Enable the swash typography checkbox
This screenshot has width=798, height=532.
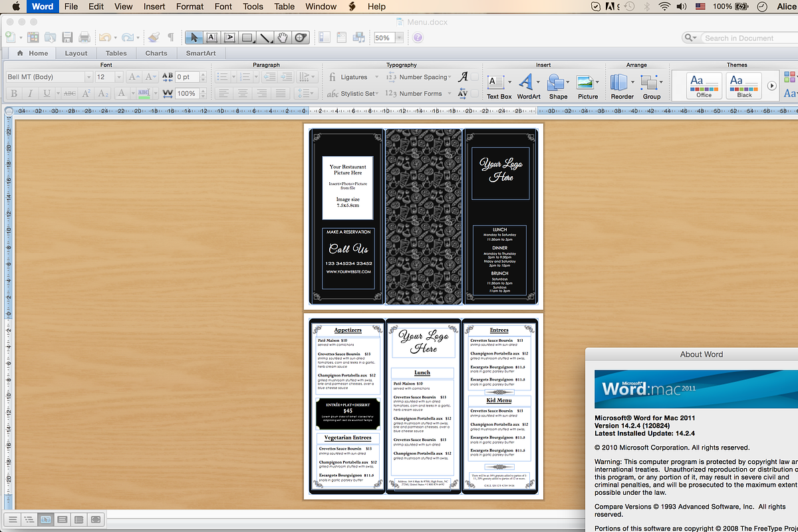pyautogui.click(x=475, y=77)
